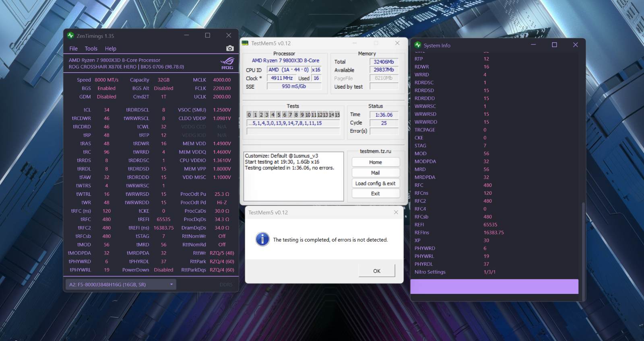
Task: Click test number 0 in Tests row
Action: click(x=249, y=115)
